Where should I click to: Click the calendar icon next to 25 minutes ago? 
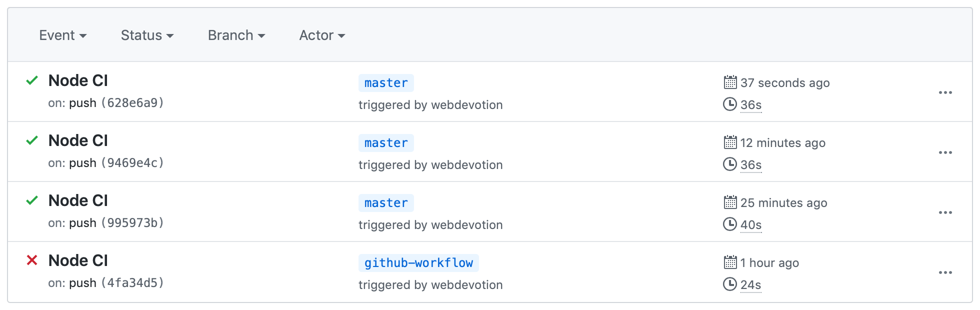pyautogui.click(x=730, y=203)
